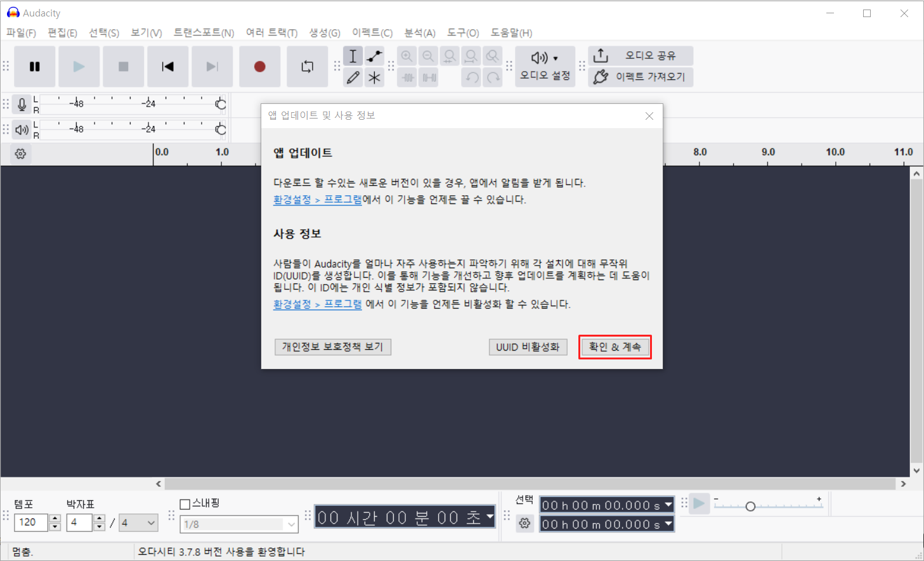Click the horizontal scrollbar left arrow
Image resolution: width=924 pixels, height=561 pixels.
[159, 484]
